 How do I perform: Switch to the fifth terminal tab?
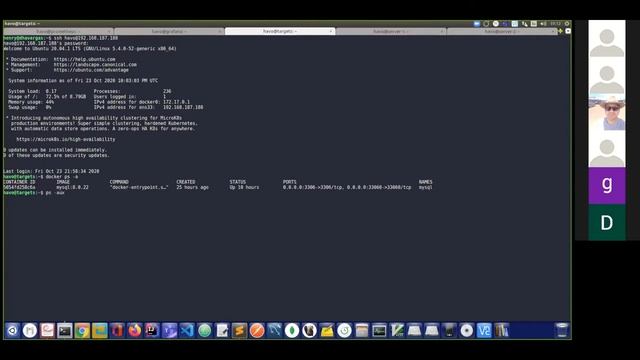click(502, 31)
